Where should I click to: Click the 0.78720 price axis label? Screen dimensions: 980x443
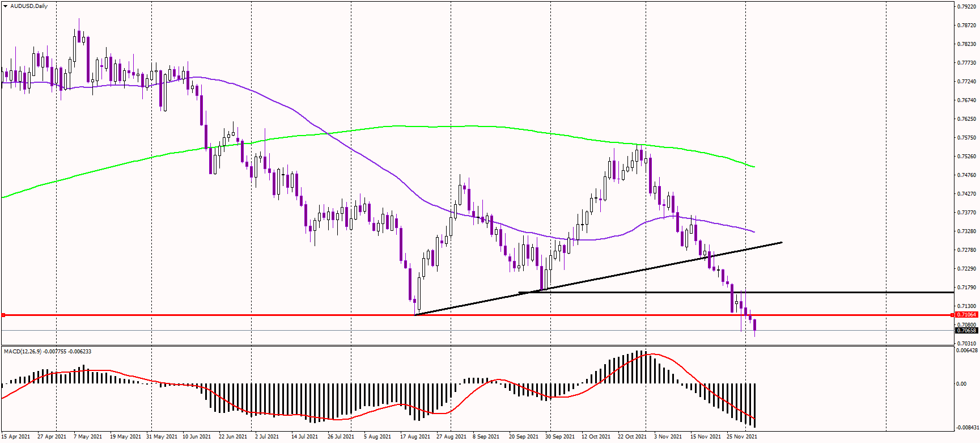click(x=966, y=26)
